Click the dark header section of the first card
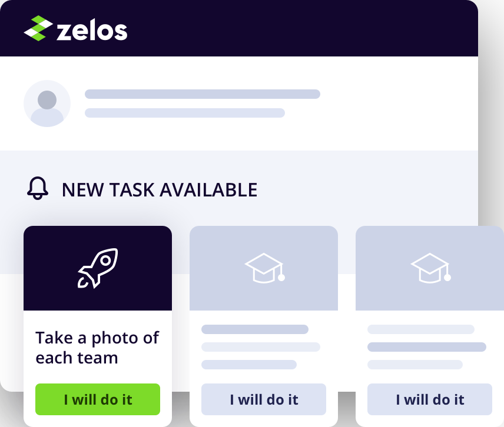The width and height of the screenshot is (504, 427). tap(97, 268)
